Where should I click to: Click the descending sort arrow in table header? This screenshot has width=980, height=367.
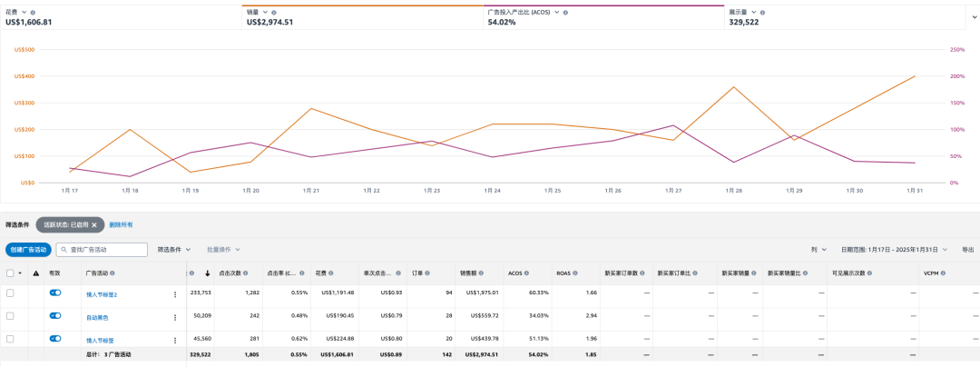tap(208, 273)
